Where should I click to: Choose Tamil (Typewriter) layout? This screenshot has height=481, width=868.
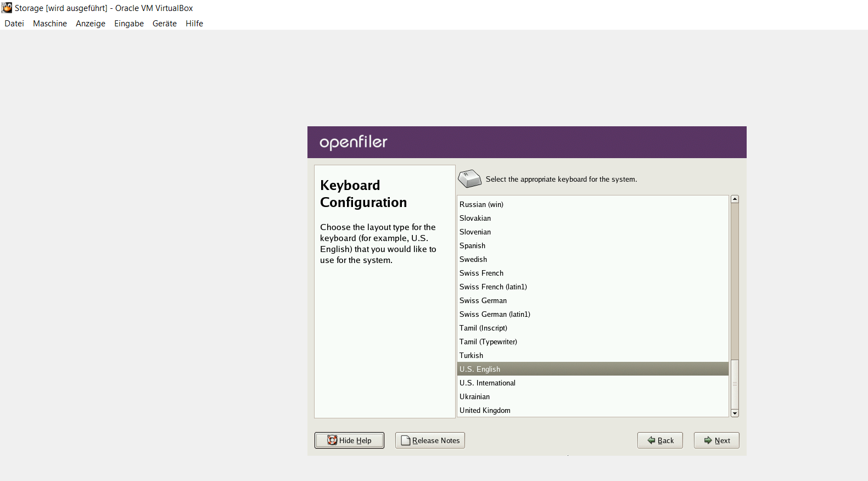point(593,342)
